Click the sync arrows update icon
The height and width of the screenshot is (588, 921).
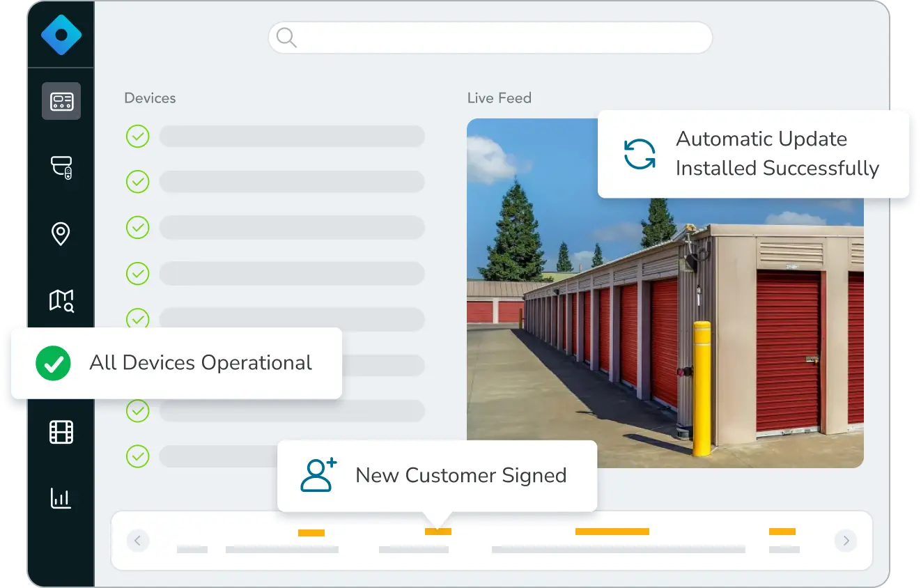[639, 154]
